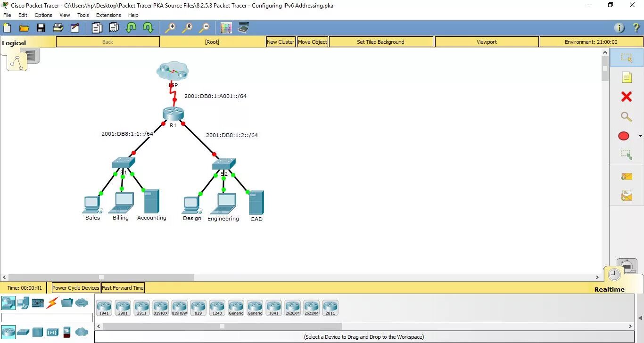Image resolution: width=644 pixels, height=343 pixels.
Task: Add a Complex PDU open envelope
Action: [x=627, y=195]
